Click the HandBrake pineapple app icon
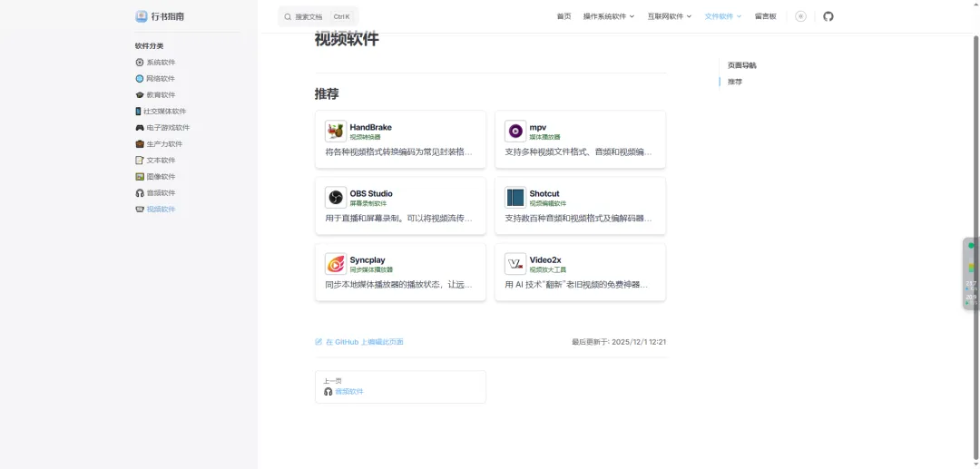The width and height of the screenshot is (980, 469). pyautogui.click(x=336, y=132)
